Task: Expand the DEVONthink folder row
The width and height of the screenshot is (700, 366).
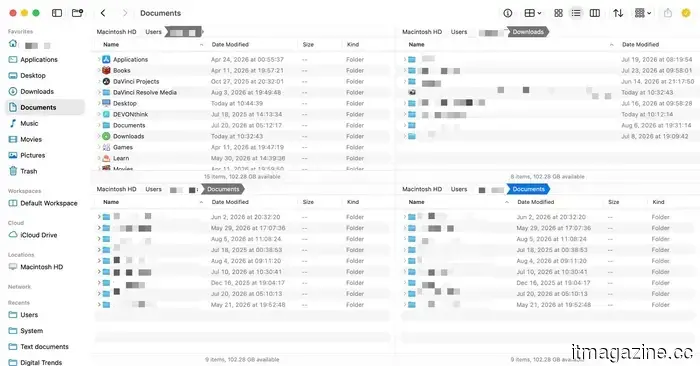Action: coord(99,114)
